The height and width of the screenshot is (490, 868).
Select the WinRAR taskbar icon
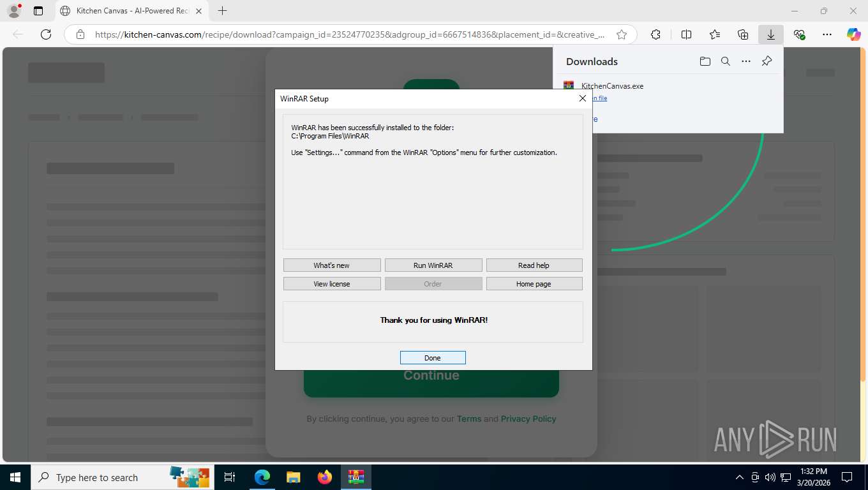click(x=355, y=477)
